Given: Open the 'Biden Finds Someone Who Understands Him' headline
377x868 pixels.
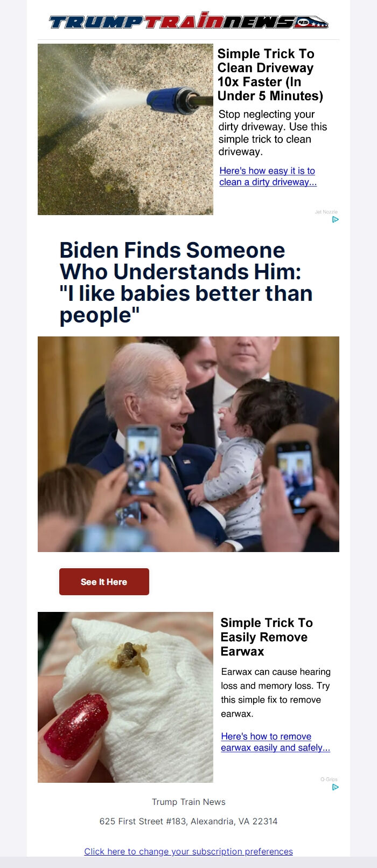Looking at the screenshot, I should pos(186,283).
